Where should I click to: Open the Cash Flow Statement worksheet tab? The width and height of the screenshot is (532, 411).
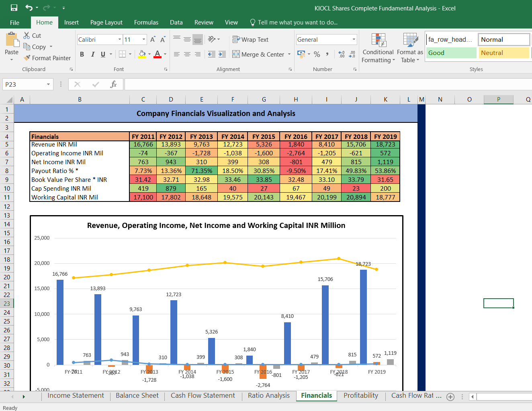point(203,396)
